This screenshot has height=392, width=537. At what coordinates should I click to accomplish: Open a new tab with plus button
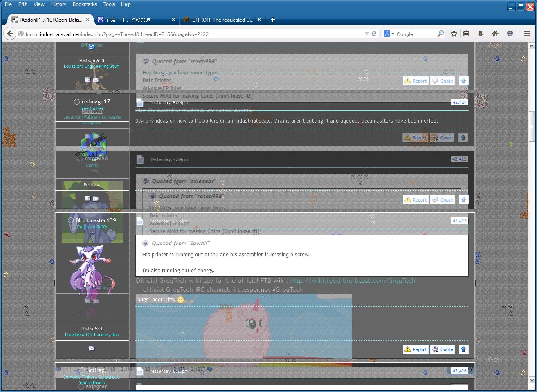(x=273, y=20)
